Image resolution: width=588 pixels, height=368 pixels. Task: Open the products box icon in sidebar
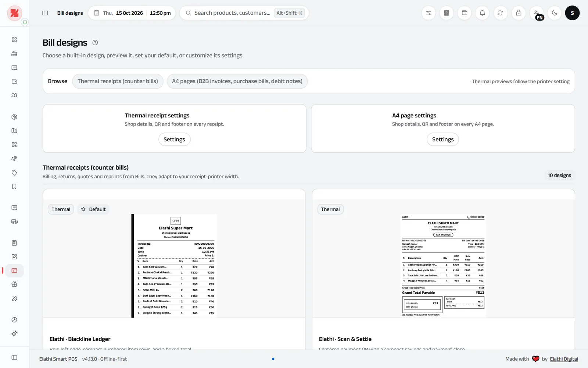[x=14, y=117]
